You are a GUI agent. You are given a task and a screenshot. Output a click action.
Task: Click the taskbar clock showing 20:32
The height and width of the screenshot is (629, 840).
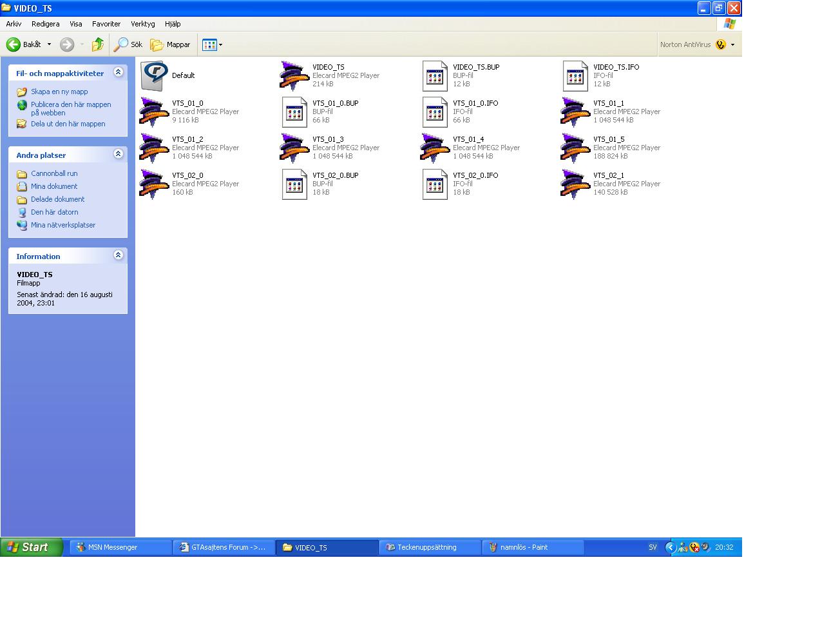tap(724, 547)
